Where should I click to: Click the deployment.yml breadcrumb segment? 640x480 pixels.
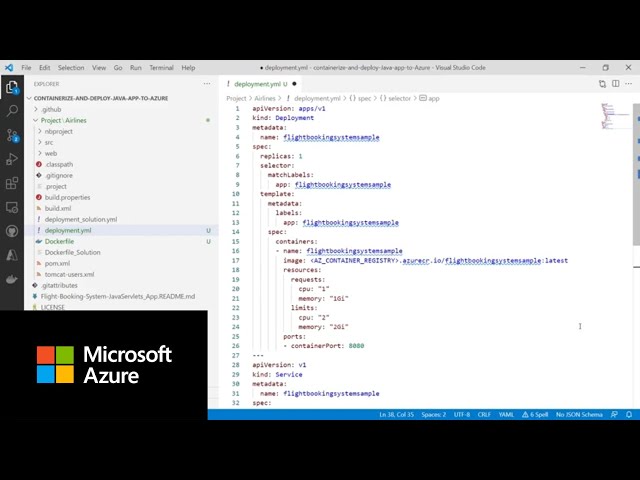point(313,98)
